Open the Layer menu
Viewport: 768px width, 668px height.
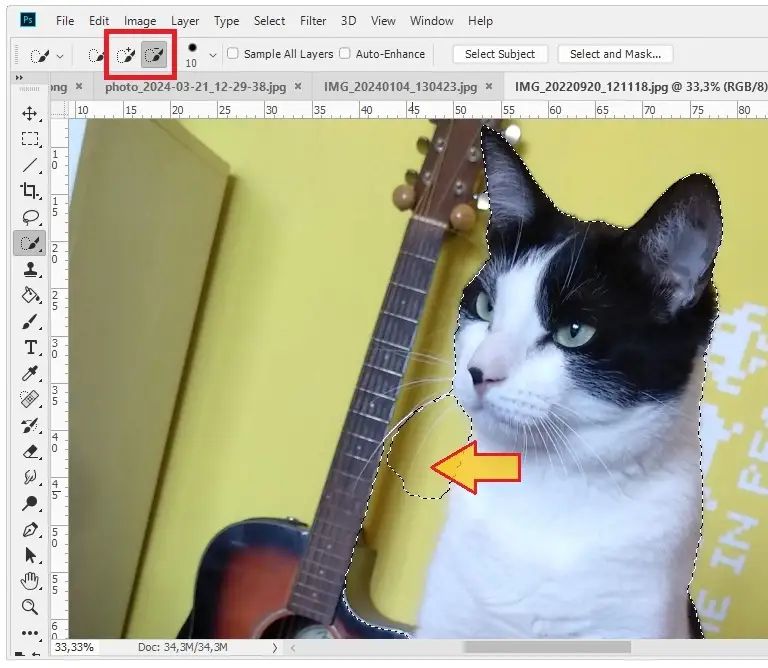(185, 21)
